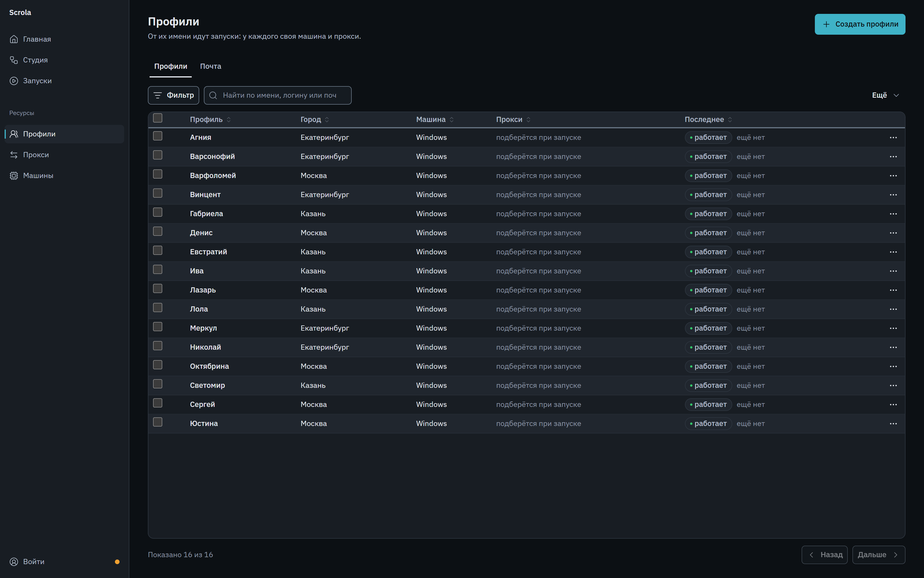Screen dimensions: 924x578
Task: Click the Назад pagination button
Action: point(824,555)
